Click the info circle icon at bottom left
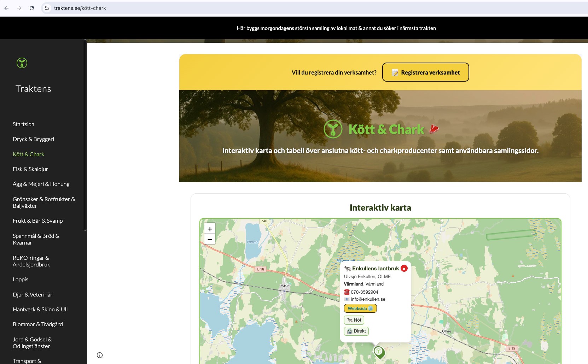 pos(100,355)
